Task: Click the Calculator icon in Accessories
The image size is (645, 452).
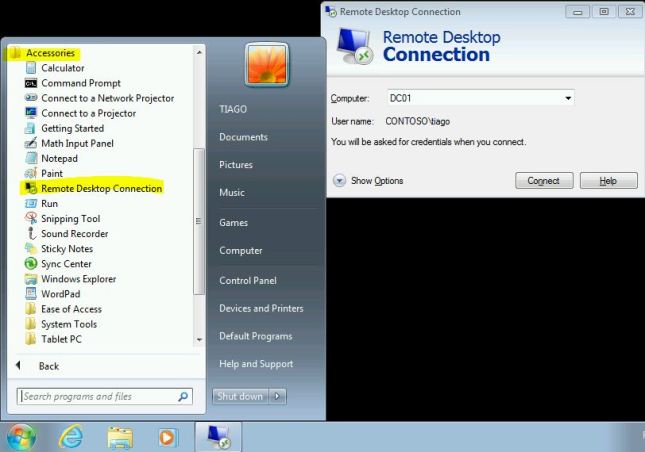Action: point(30,68)
